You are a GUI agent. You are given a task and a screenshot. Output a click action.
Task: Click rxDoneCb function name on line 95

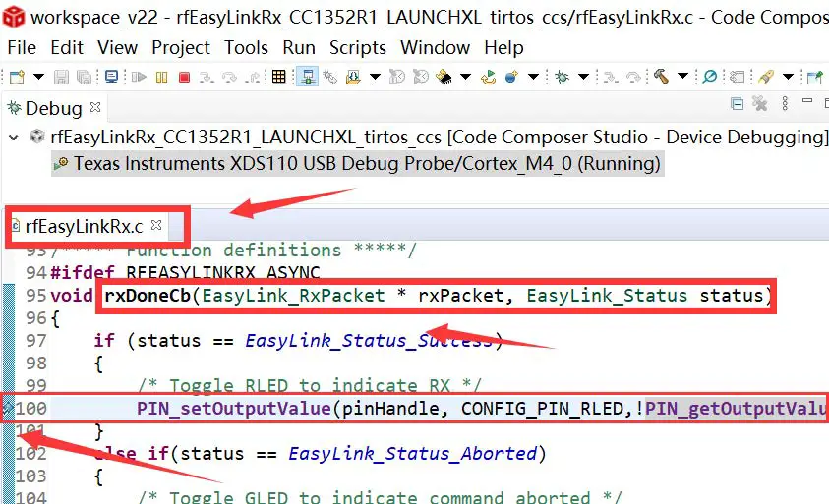pyautogui.click(x=148, y=295)
